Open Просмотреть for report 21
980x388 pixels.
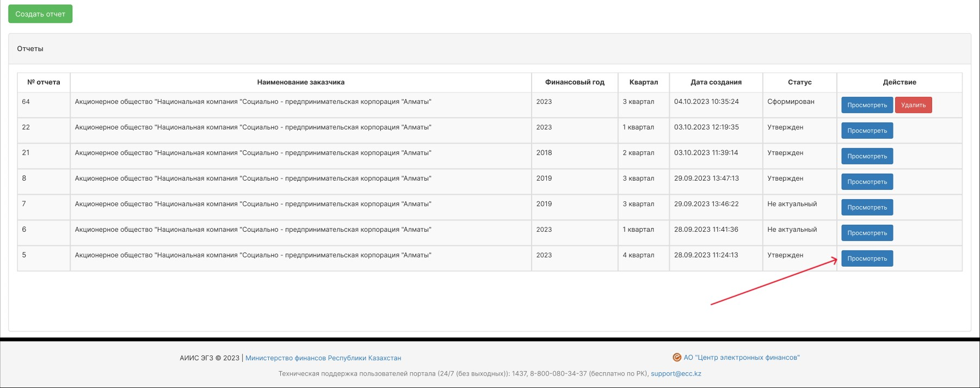pyautogui.click(x=867, y=156)
